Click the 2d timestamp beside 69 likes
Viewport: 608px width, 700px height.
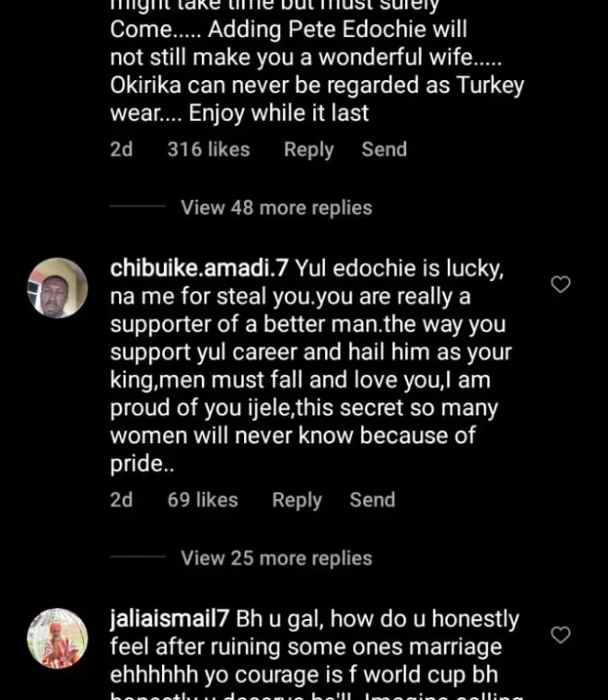pos(122,500)
